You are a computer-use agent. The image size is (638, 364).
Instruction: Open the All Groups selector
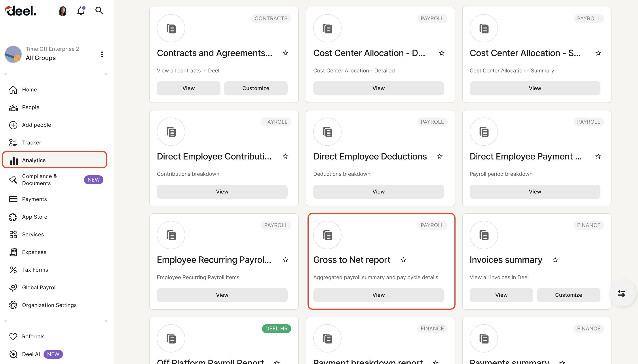(x=40, y=58)
